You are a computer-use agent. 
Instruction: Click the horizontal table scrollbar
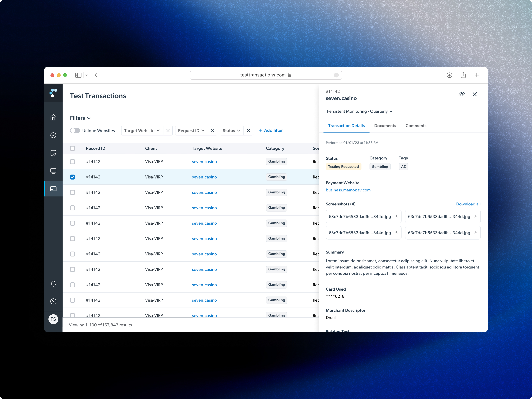tap(128, 317)
